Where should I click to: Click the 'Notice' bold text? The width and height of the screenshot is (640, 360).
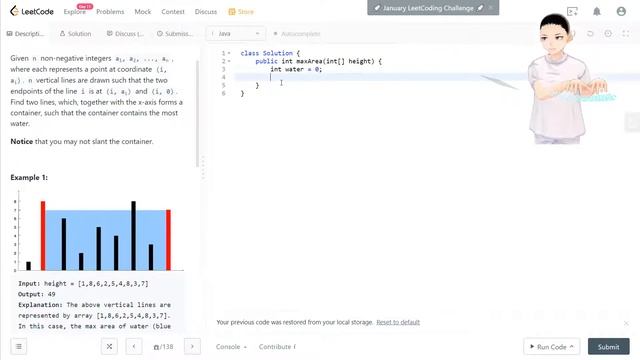pyautogui.click(x=22, y=141)
